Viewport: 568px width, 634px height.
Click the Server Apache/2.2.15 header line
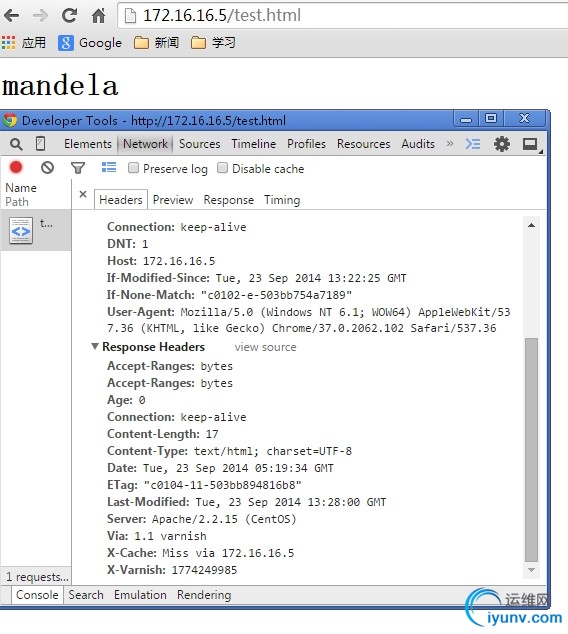click(202, 519)
